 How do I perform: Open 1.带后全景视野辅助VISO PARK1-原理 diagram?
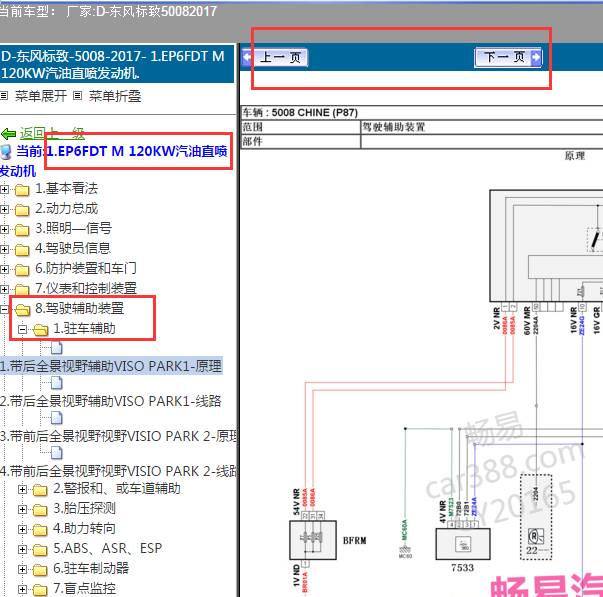(x=111, y=366)
